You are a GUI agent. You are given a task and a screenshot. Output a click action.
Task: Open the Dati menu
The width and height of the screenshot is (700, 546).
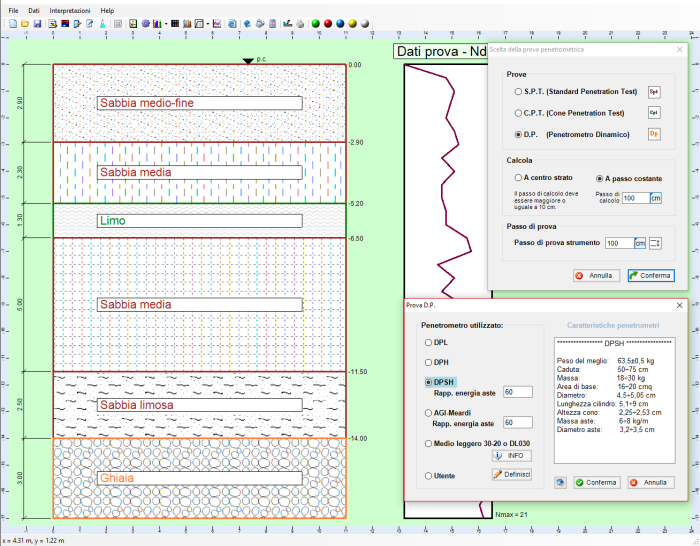coord(34,9)
